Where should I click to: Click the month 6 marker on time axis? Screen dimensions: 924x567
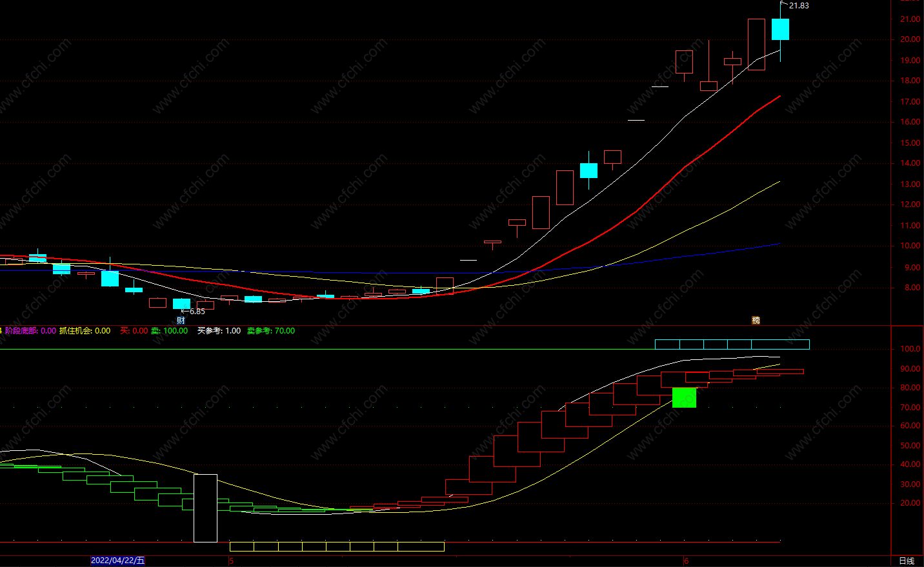point(687,561)
